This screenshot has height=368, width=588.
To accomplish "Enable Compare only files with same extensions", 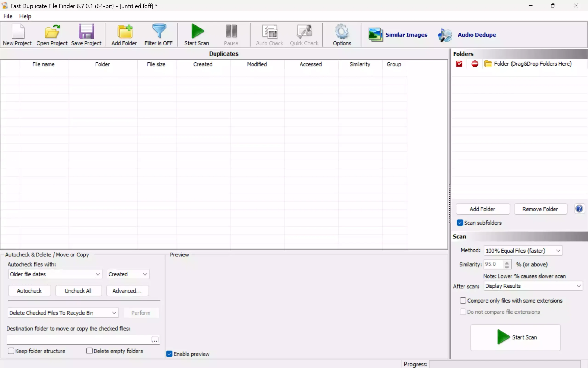I will coord(463,300).
